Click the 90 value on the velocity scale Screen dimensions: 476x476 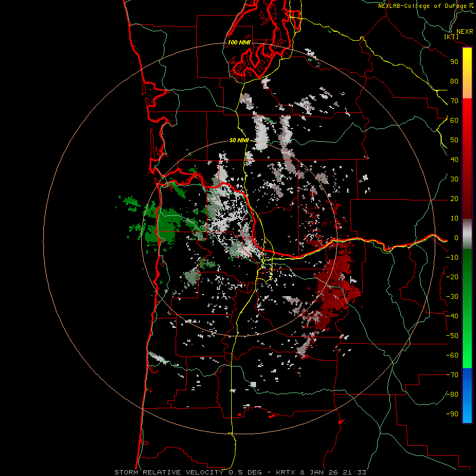tap(454, 62)
